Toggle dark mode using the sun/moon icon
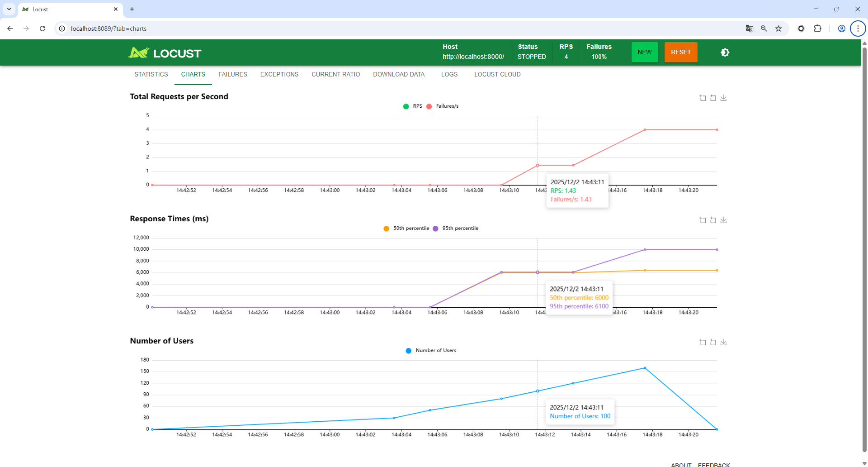Viewport: 868px width, 467px height. pos(725,52)
